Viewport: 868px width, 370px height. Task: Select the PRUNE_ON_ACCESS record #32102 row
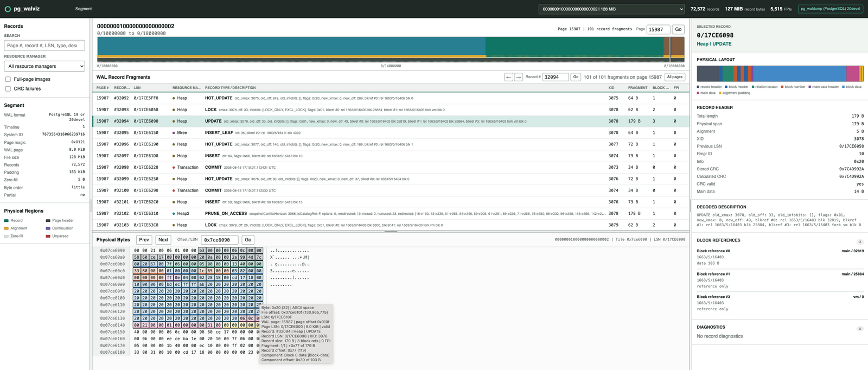coord(391,213)
